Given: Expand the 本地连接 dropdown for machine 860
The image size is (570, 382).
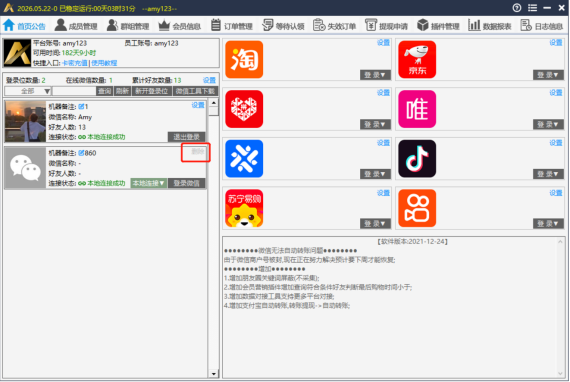Looking at the screenshot, I should pos(149,183).
